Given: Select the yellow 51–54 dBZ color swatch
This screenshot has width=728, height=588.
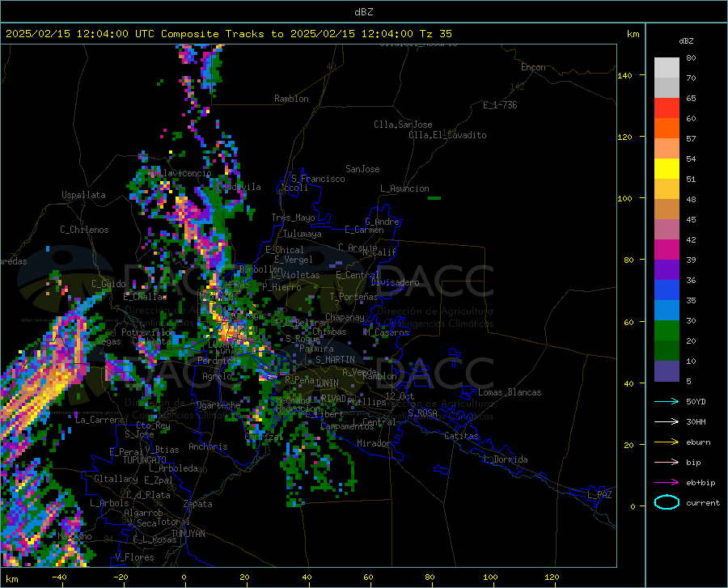Looking at the screenshot, I should [x=667, y=169].
